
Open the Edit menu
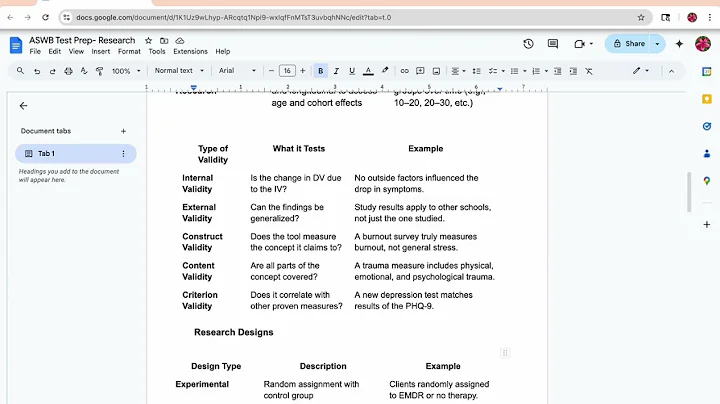click(x=55, y=51)
